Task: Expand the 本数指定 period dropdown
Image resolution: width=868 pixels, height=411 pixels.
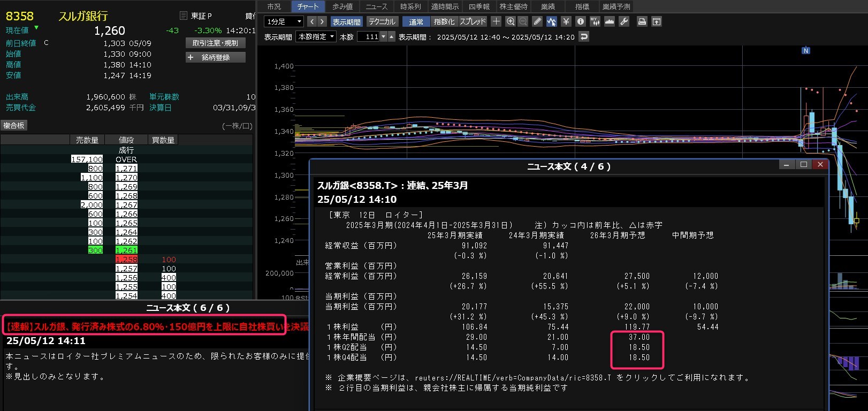Action: pos(316,37)
